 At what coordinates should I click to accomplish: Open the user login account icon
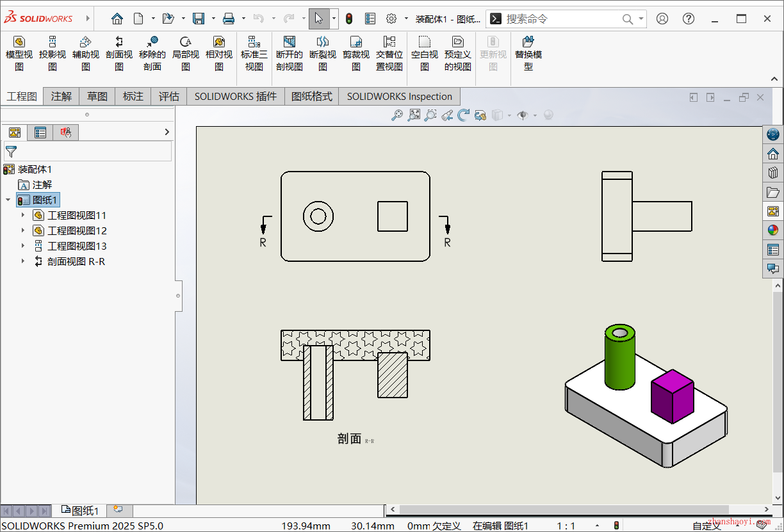(662, 19)
